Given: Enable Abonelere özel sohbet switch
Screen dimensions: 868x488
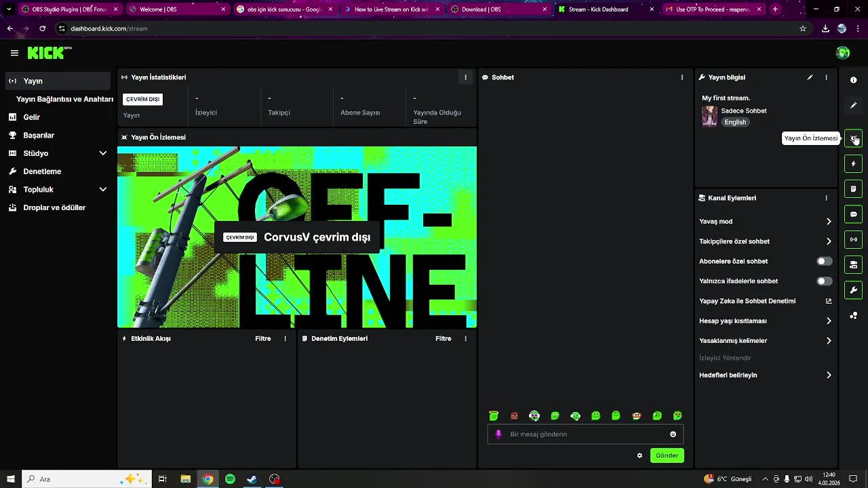Looking at the screenshot, I should click(824, 261).
